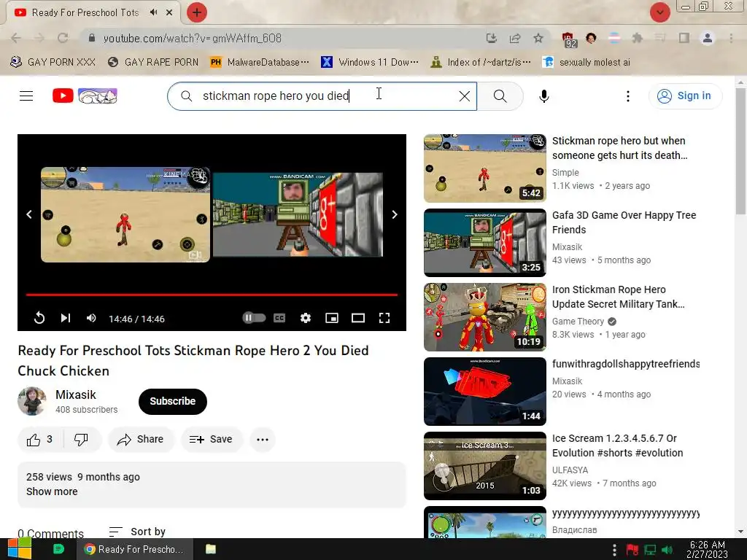Click the Sign in button

click(x=685, y=96)
